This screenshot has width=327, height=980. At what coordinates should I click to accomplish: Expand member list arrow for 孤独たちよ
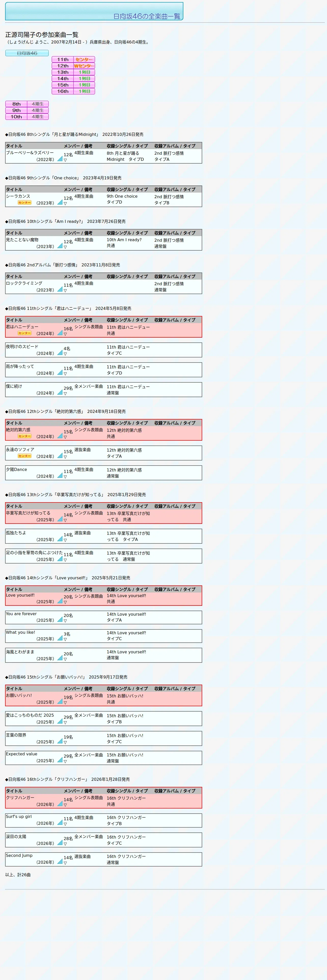click(x=65, y=540)
